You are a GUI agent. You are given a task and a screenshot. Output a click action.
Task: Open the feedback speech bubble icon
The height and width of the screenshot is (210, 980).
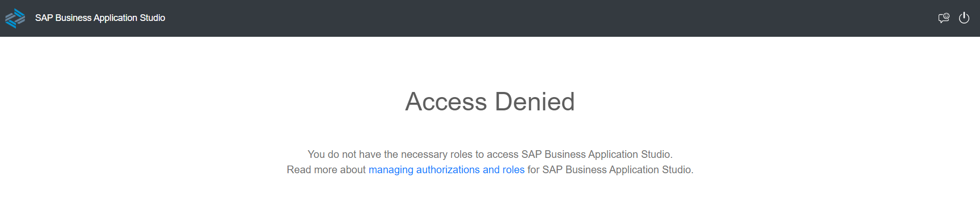[x=943, y=18]
